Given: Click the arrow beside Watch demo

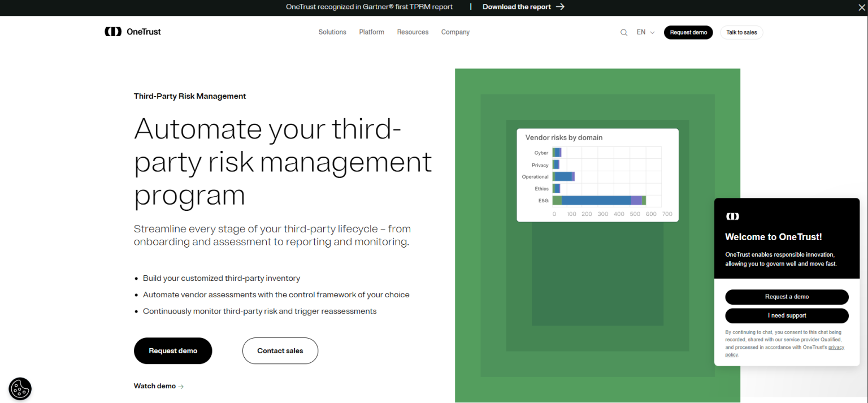Looking at the screenshot, I should (181, 387).
